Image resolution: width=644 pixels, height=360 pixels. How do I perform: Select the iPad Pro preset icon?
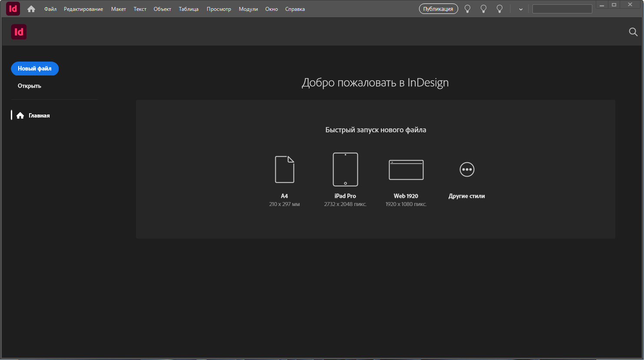pyautogui.click(x=345, y=169)
